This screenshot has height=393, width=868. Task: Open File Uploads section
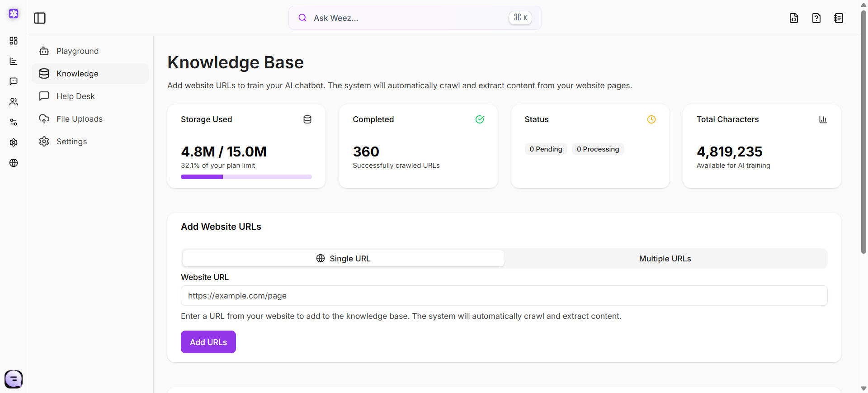[79, 119]
